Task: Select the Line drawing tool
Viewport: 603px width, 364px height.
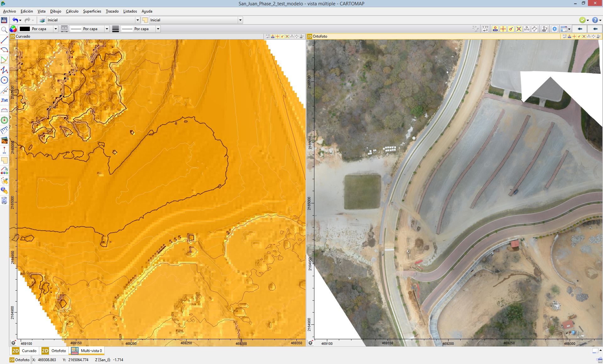Action: tap(4, 40)
